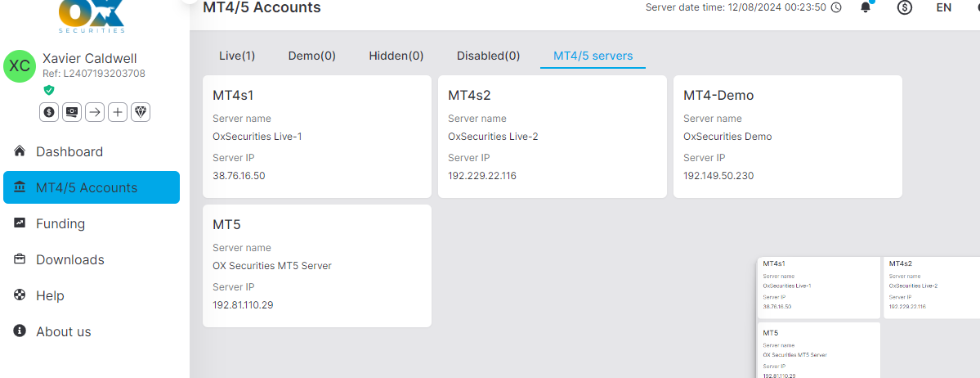980x378 pixels.
Task: Switch to the Hidden(0) tab
Action: (x=396, y=56)
